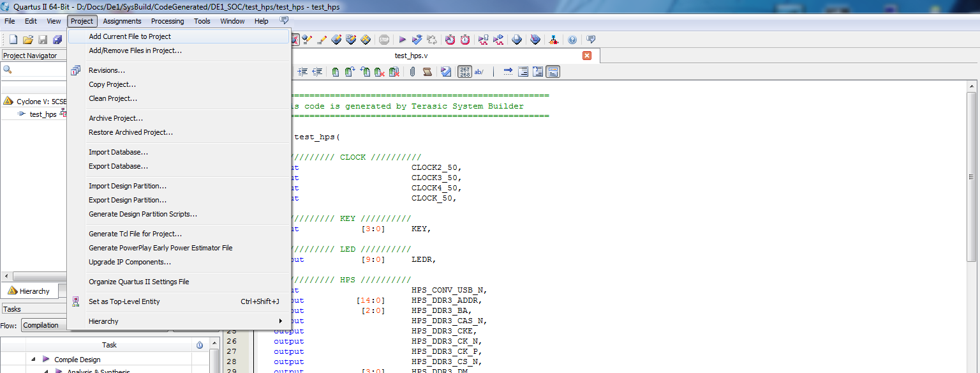
Task: Start compilation with purple play icon
Action: [403, 40]
